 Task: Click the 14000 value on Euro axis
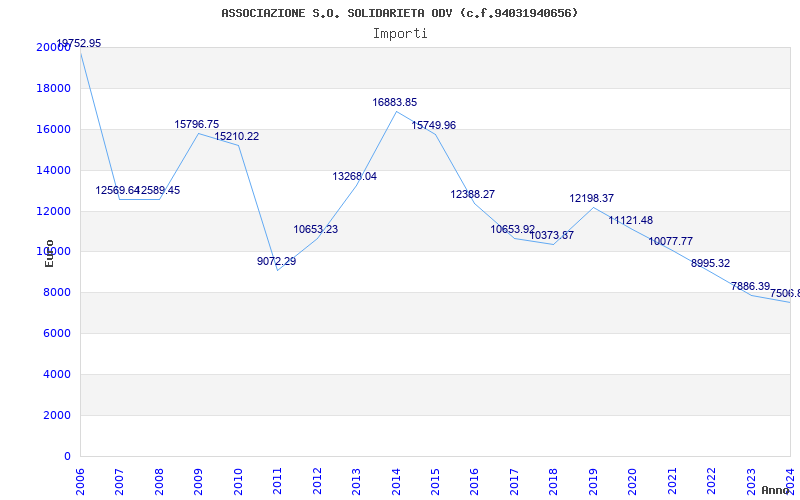coord(53,170)
